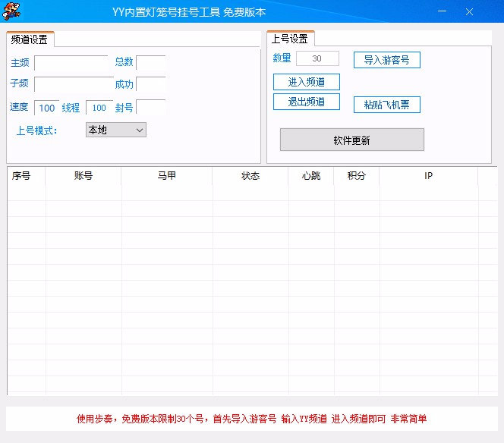The height and width of the screenshot is (443, 504).
Task: Click the 粘贴飞机票 button
Action: [386, 105]
